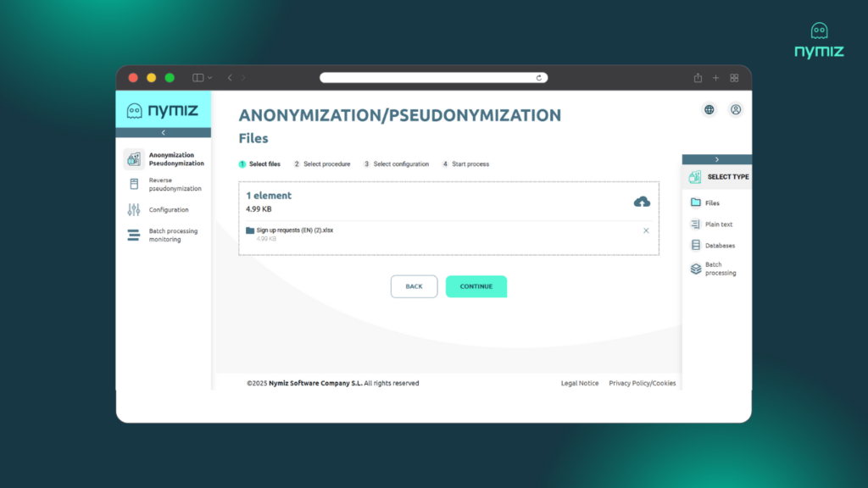Click the cloud upload icon
The height and width of the screenshot is (488, 868).
pos(642,201)
